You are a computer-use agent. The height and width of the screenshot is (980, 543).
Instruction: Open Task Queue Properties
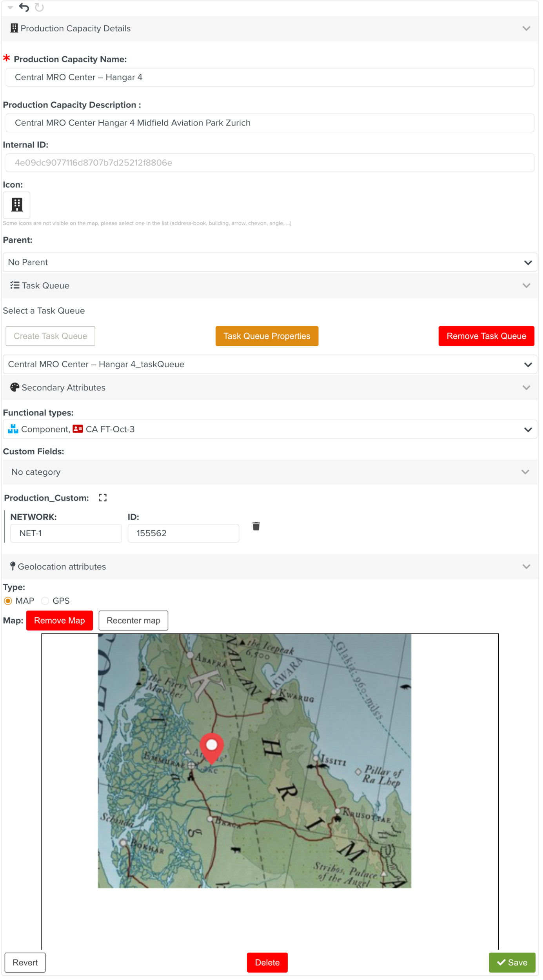click(x=267, y=336)
